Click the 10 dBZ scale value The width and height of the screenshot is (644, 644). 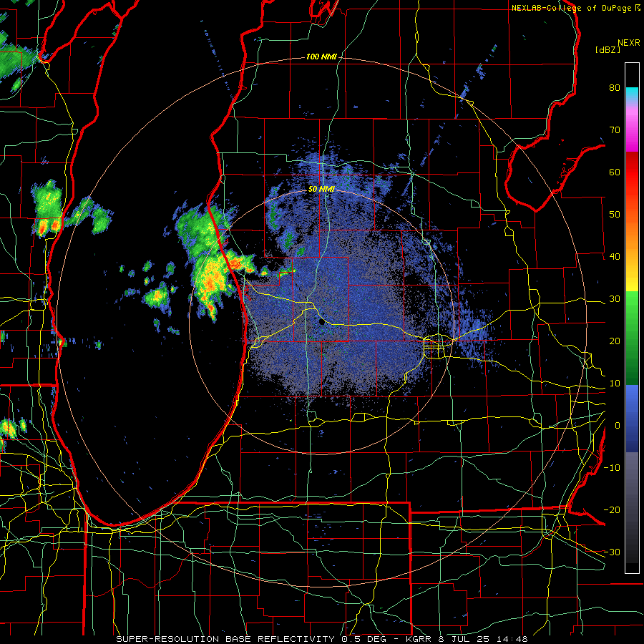[x=615, y=384]
